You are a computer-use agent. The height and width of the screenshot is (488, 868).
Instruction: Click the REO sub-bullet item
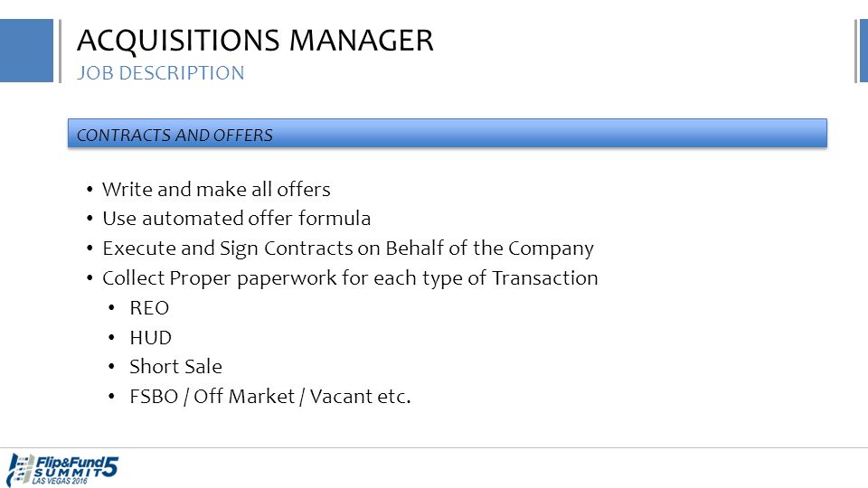(x=149, y=308)
